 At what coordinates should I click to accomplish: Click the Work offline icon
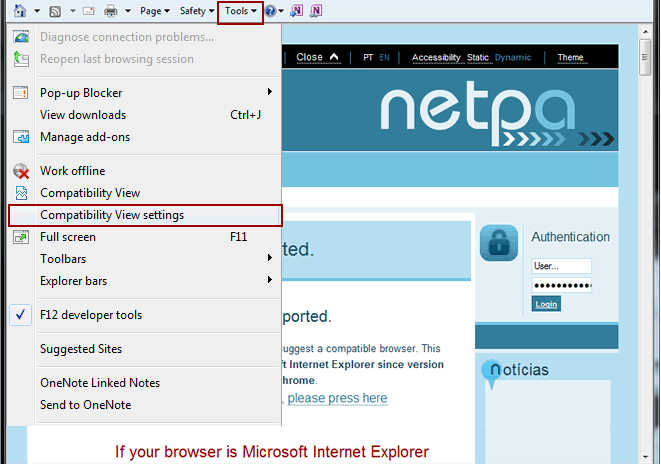point(21,171)
